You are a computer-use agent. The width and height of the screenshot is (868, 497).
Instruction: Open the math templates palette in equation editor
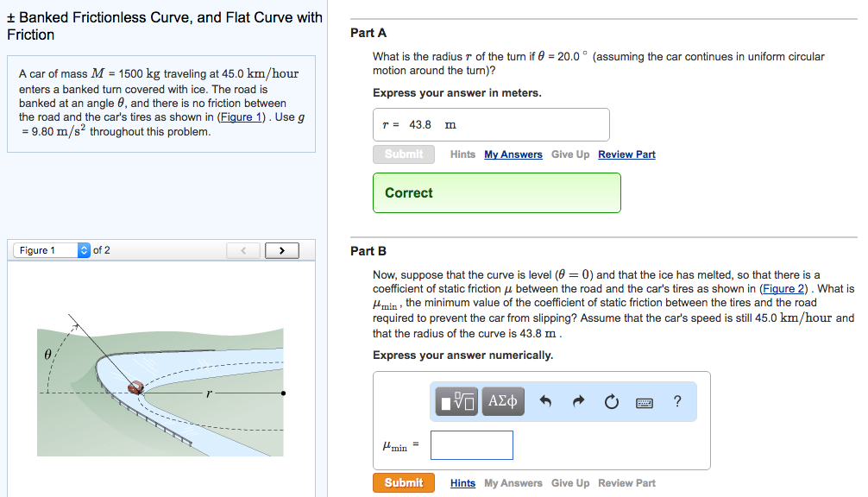(456, 400)
